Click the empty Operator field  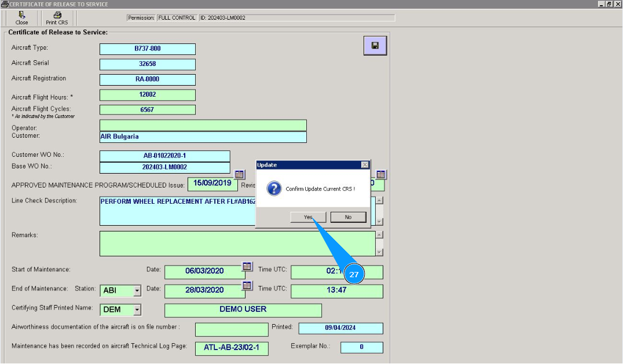[x=203, y=125]
